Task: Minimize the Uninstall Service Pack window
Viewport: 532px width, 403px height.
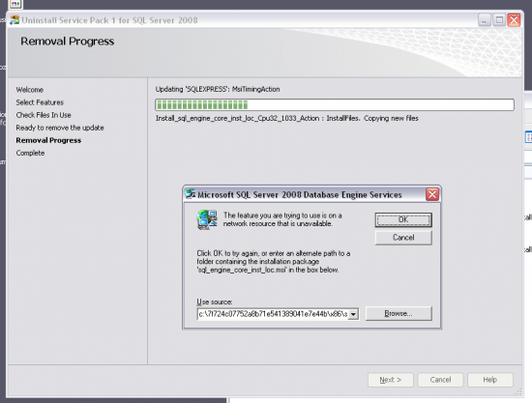Action: click(485, 20)
